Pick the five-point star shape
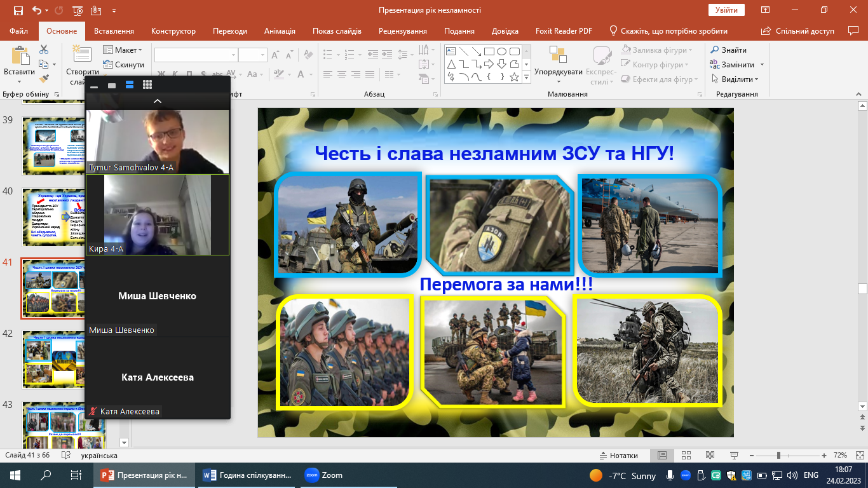Image resolution: width=868 pixels, height=488 pixels. pos(514,77)
